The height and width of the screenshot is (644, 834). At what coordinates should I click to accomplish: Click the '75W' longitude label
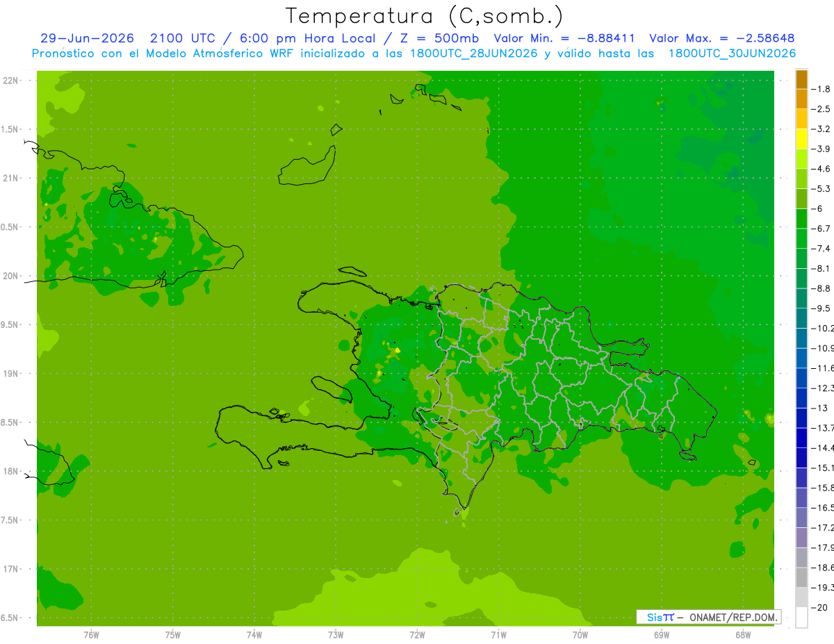(173, 635)
